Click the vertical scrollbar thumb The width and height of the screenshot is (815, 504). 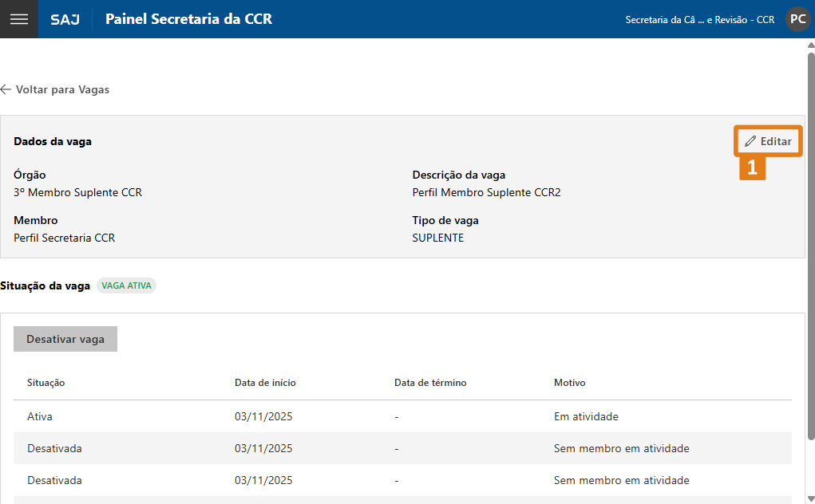coord(810,239)
